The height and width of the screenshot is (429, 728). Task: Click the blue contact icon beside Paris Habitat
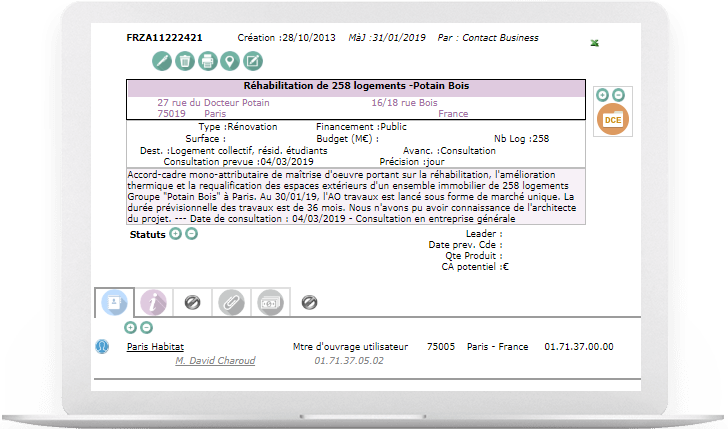point(102,347)
